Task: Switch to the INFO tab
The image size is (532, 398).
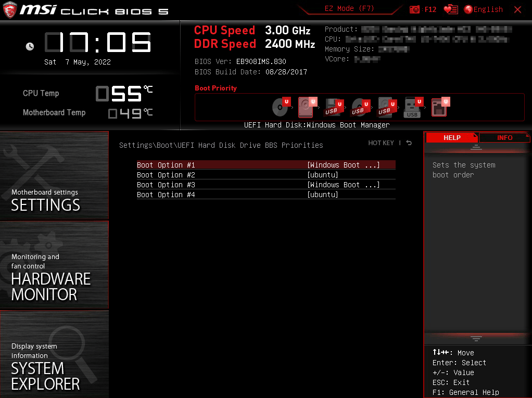Action: tap(504, 138)
